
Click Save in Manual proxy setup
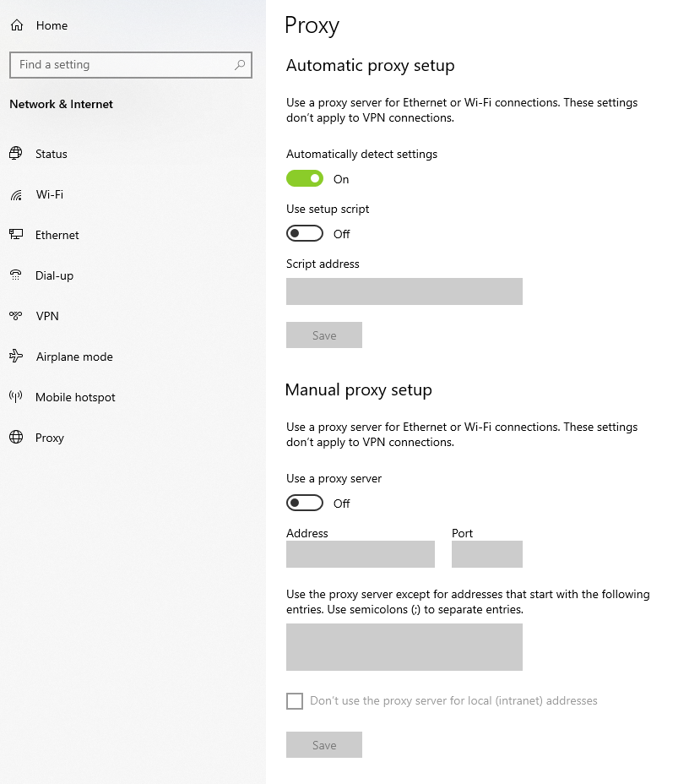pos(323,744)
